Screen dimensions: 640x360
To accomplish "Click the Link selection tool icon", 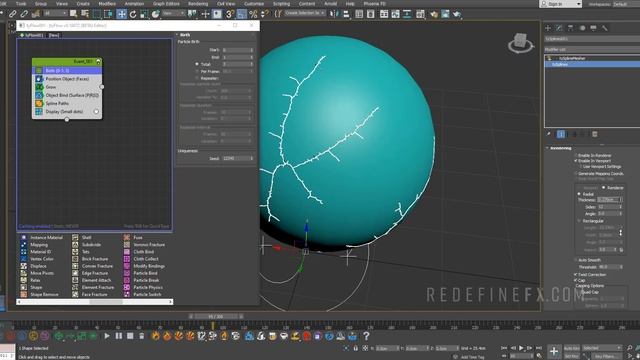I will 13,14.
